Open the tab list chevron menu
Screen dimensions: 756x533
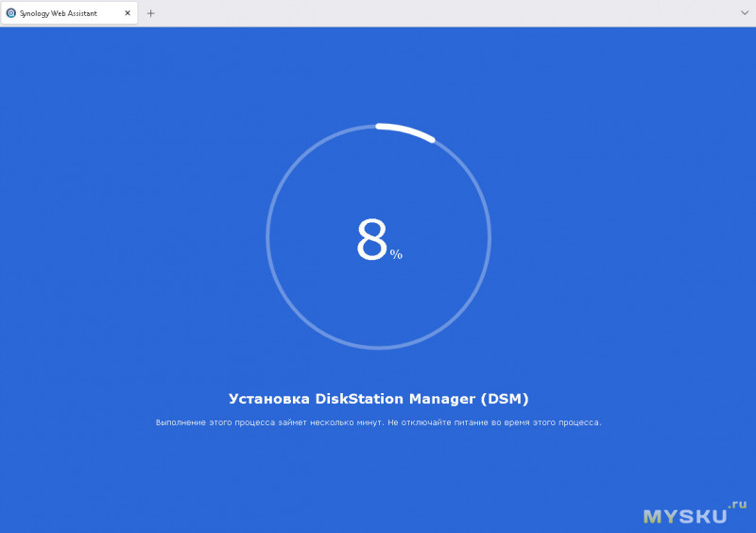point(745,13)
